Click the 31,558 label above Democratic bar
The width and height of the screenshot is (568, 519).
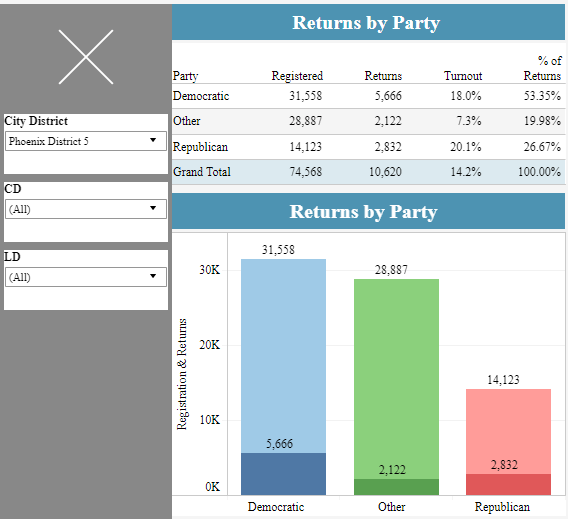(278, 250)
